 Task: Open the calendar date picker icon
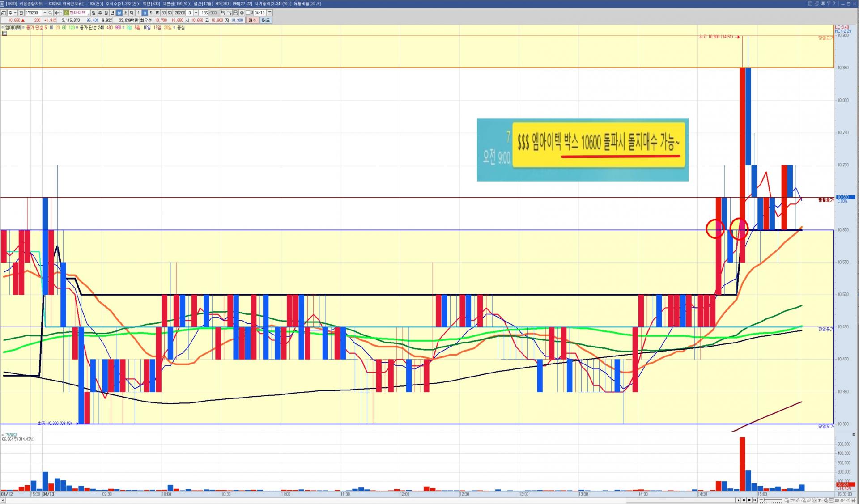coord(269,13)
